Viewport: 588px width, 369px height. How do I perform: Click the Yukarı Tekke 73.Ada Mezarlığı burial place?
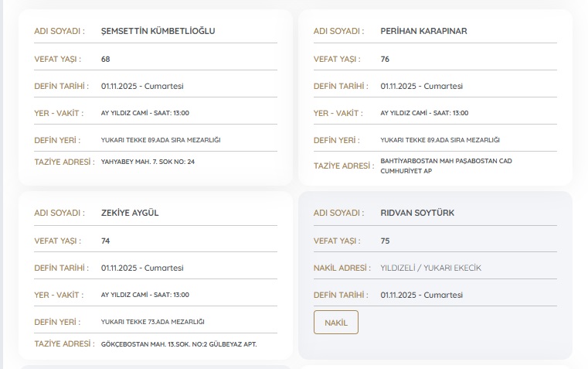click(x=153, y=322)
